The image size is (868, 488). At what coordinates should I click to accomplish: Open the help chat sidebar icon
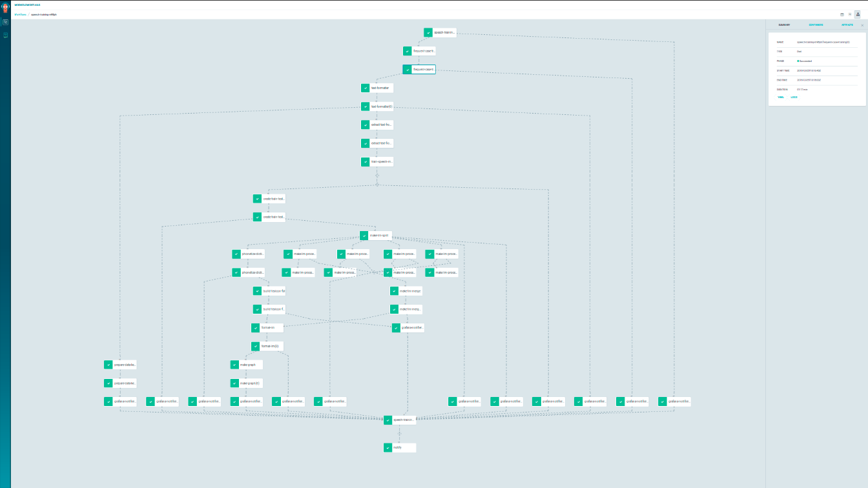[5, 35]
